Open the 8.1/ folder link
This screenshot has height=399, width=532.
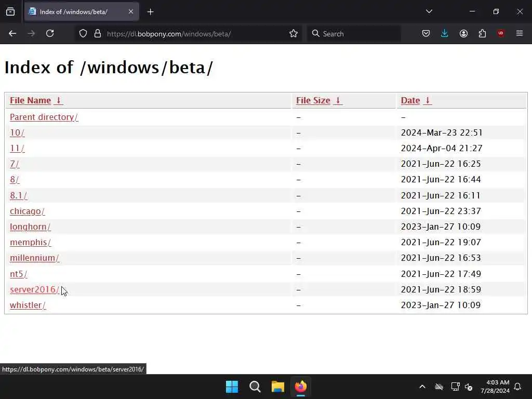click(x=19, y=195)
